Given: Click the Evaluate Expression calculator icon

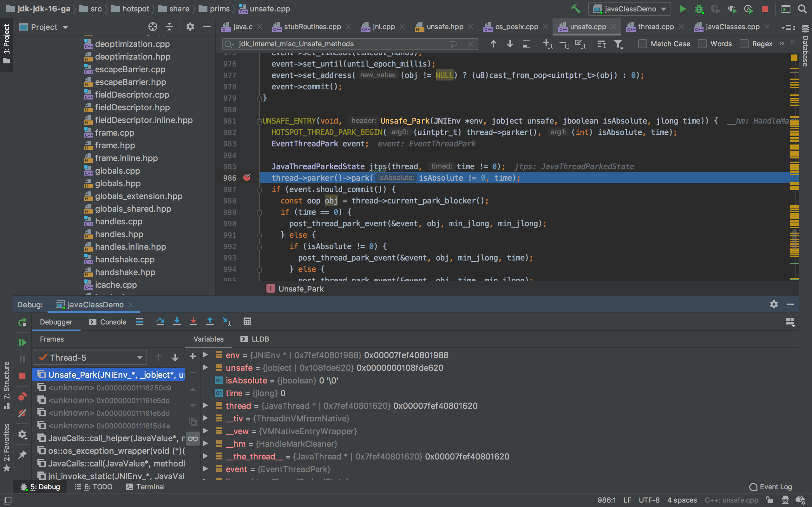Looking at the screenshot, I should [247, 322].
